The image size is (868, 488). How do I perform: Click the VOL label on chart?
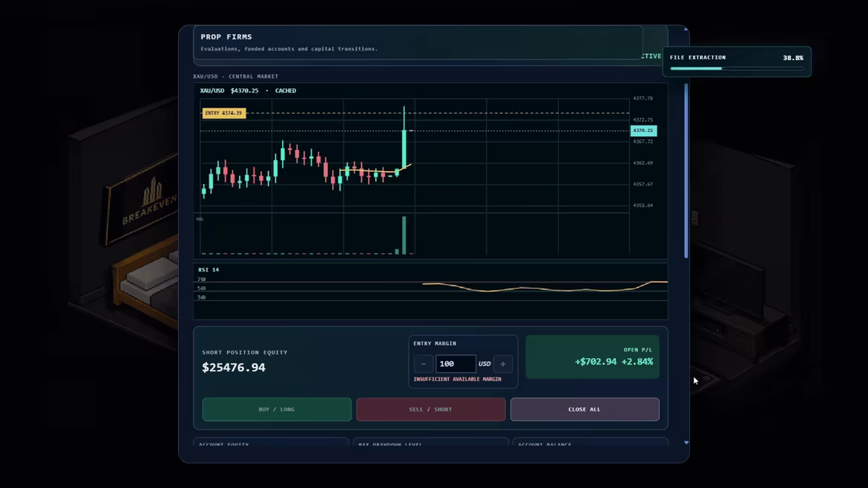(200, 219)
